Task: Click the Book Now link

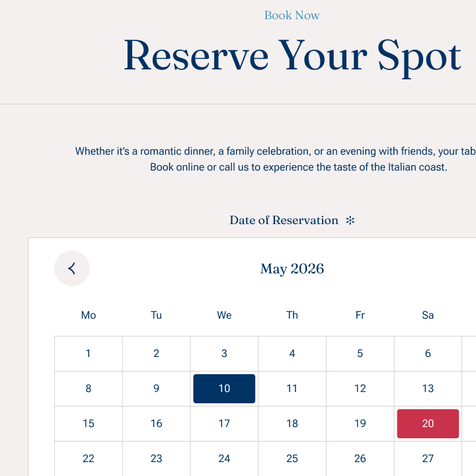Action: pyautogui.click(x=292, y=15)
